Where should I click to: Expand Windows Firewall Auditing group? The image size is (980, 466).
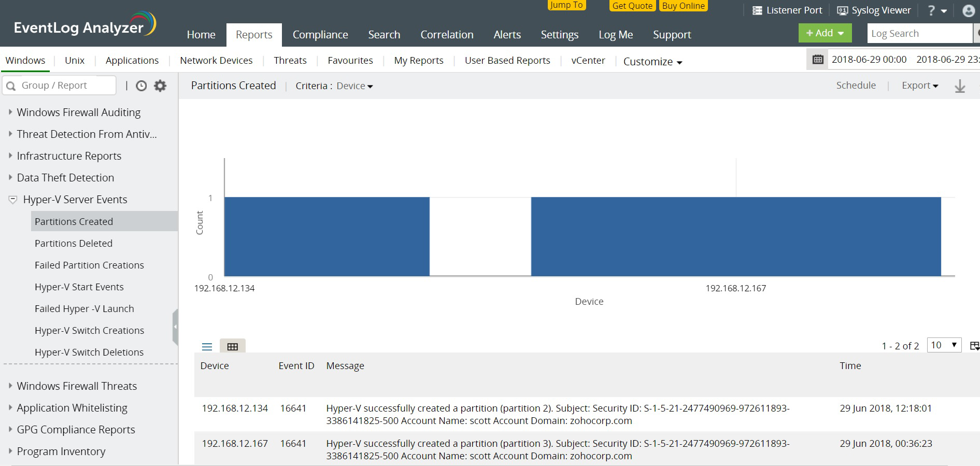pyautogui.click(x=10, y=112)
